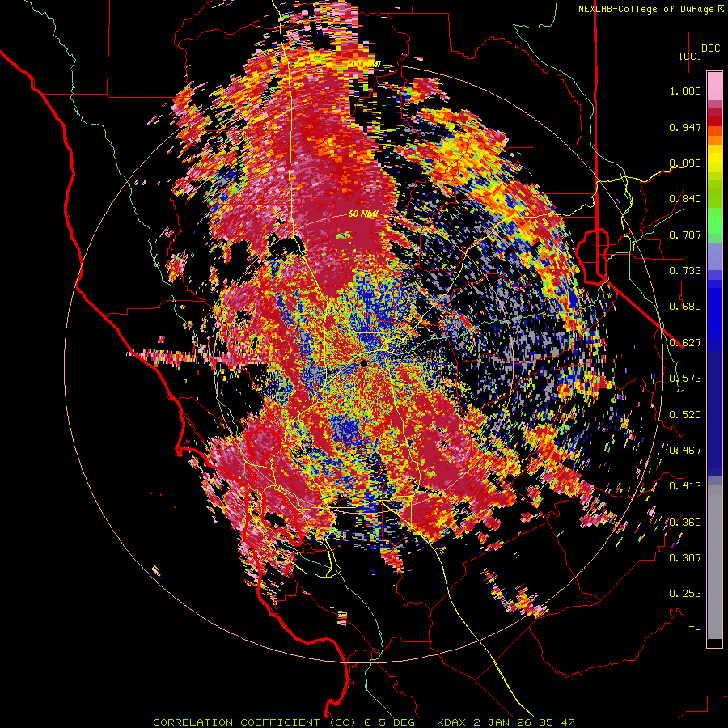This screenshot has height=728, width=728.
Task: Select the 0.893 legend value
Action: (x=685, y=163)
